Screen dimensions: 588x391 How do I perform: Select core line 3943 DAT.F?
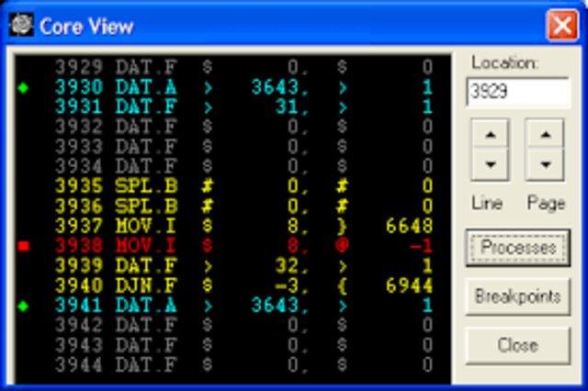pos(243,345)
